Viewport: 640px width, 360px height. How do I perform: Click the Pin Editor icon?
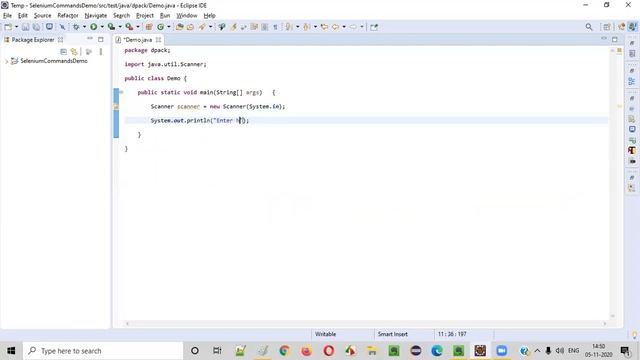click(374, 27)
